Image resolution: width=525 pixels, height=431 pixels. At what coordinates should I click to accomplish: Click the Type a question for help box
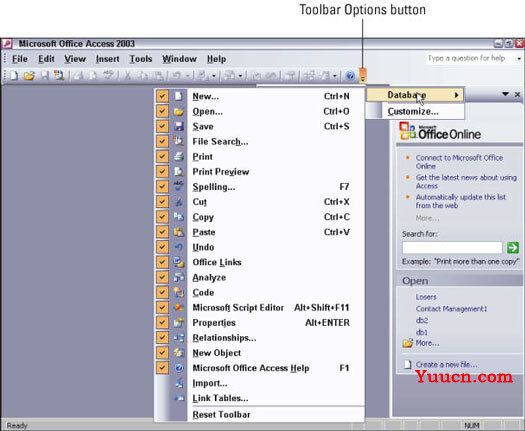coord(471,59)
